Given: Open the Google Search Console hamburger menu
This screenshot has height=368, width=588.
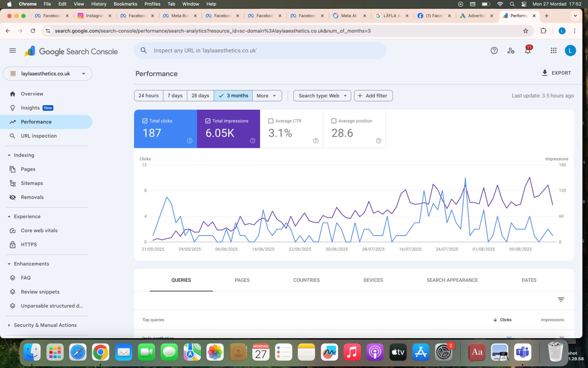Looking at the screenshot, I should 12,51.
